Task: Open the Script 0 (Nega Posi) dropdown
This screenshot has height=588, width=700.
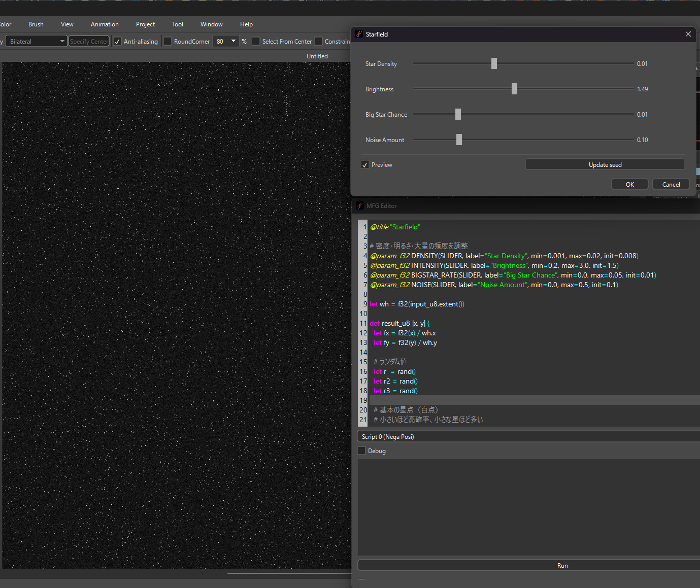Action: tap(528, 436)
